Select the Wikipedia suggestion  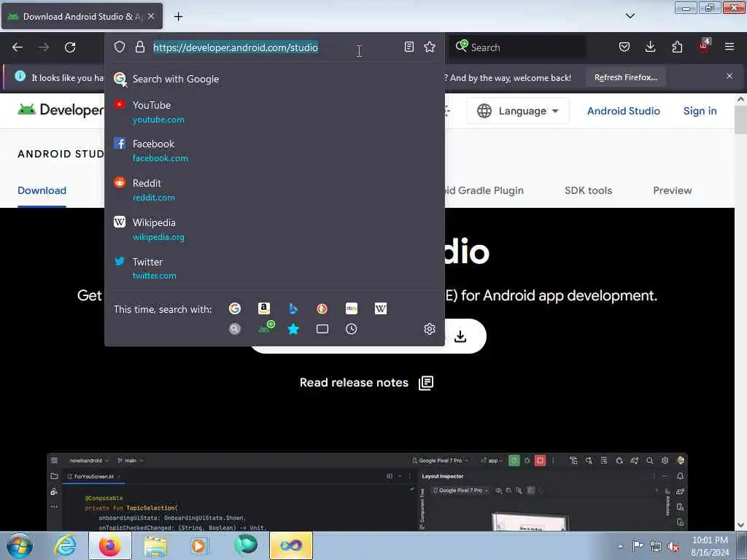coord(274,229)
